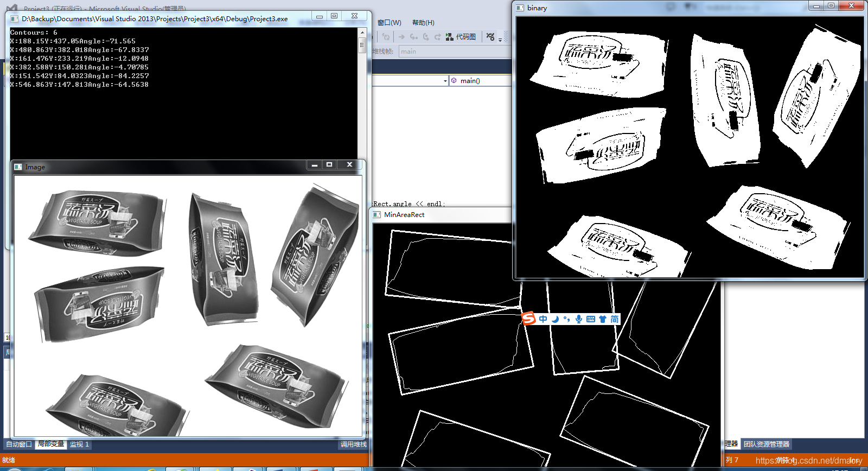
Task: Click the step over icon in debug toolbar
Action: pyautogui.click(x=425, y=37)
